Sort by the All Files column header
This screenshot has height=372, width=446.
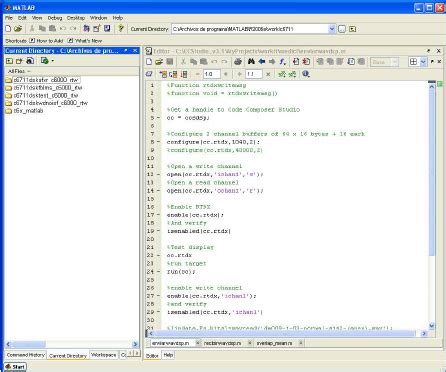coord(72,71)
